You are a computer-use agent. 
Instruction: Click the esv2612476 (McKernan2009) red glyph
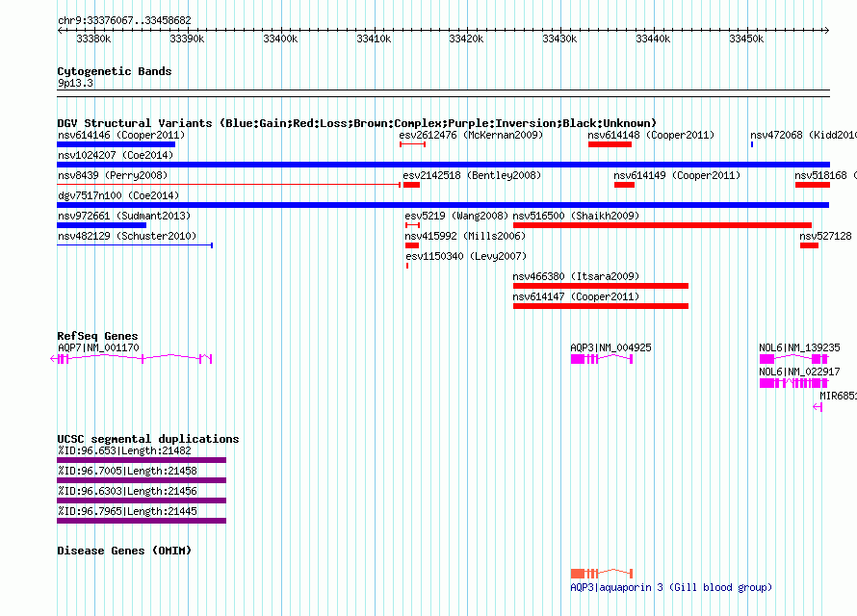pos(413,144)
